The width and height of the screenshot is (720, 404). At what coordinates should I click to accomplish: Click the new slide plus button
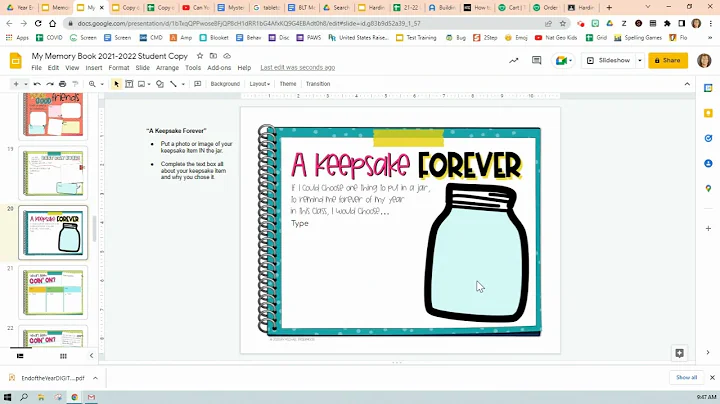(16, 84)
